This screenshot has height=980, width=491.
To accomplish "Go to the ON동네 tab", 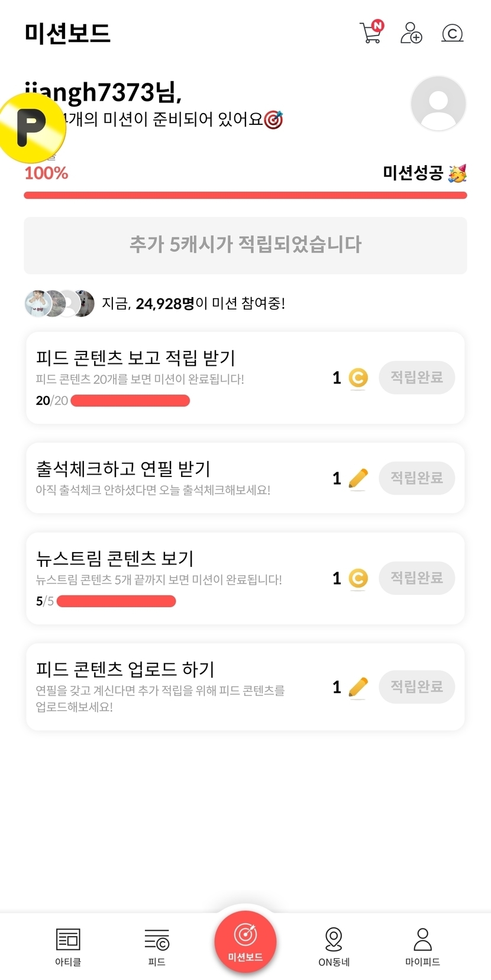I will click(334, 946).
